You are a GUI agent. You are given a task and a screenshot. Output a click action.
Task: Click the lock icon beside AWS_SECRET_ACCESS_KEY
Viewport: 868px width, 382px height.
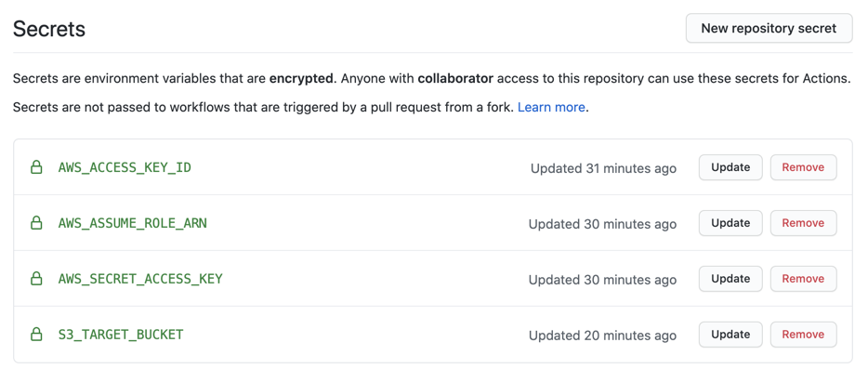[36, 279]
